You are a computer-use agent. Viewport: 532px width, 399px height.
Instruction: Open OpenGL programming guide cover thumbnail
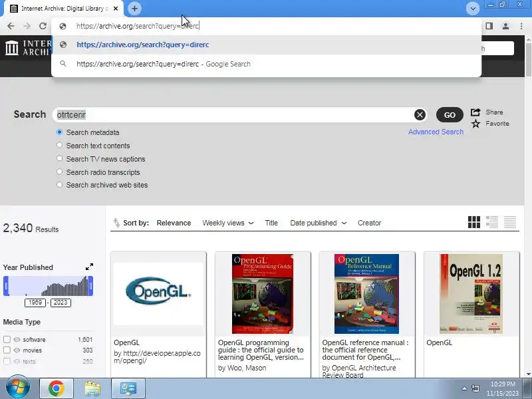[263, 294]
